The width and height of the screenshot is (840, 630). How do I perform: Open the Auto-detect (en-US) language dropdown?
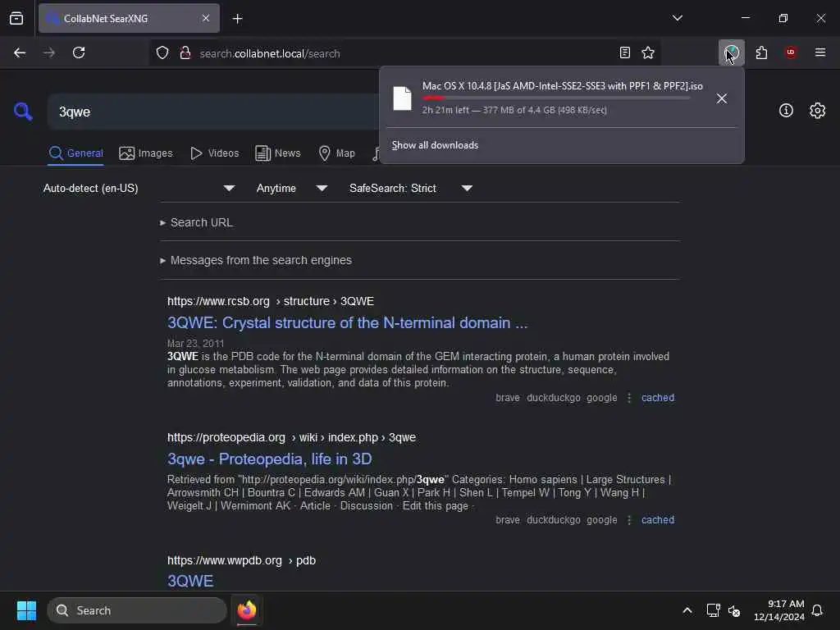[139, 188]
